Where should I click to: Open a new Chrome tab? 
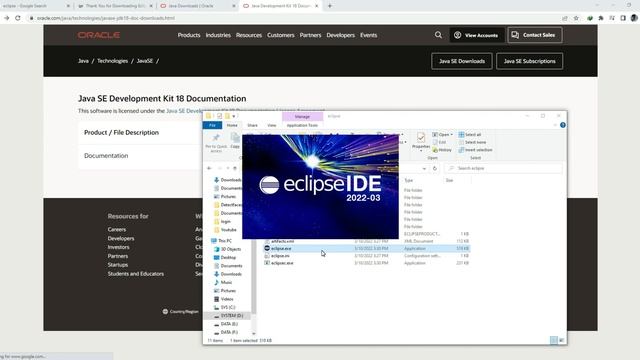[x=330, y=6]
